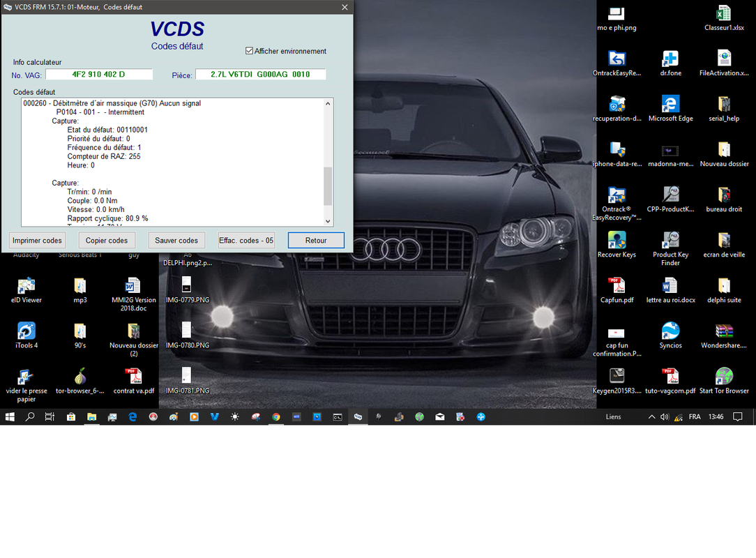The image size is (756, 558).
Task: Select the iphone-data-re... desktop icon
Action: click(617, 155)
